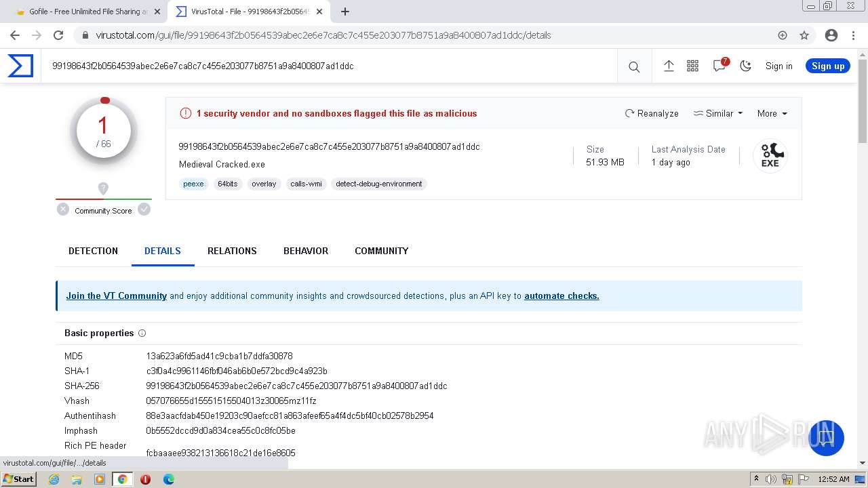Click the 64bits tag
The height and width of the screenshot is (488, 868).
227,184
